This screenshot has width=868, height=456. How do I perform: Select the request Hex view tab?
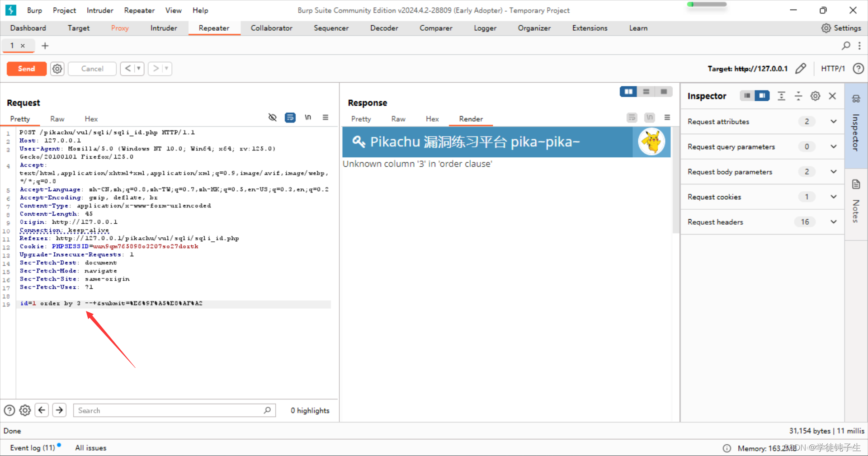pyautogui.click(x=91, y=119)
